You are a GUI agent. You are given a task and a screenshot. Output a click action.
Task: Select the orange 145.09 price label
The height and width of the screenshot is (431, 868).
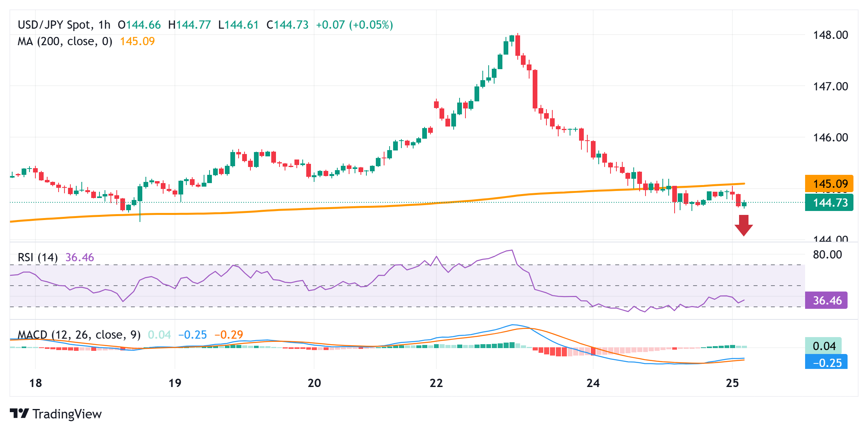point(829,184)
